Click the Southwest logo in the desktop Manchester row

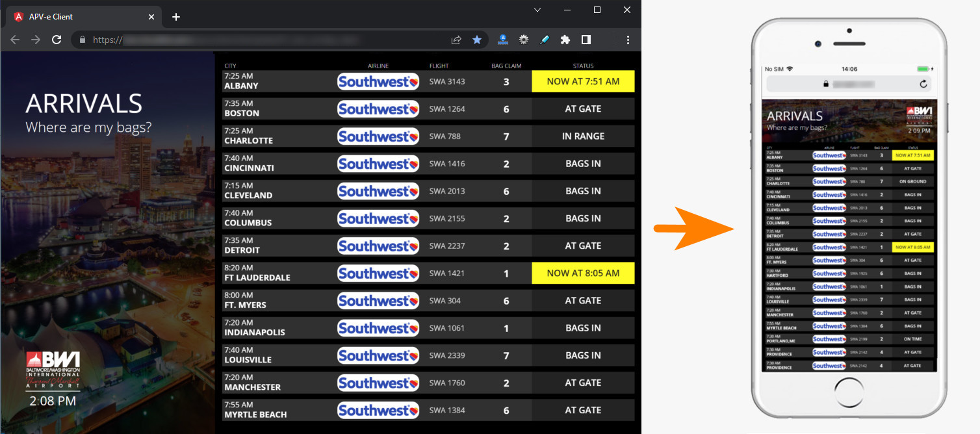point(378,383)
